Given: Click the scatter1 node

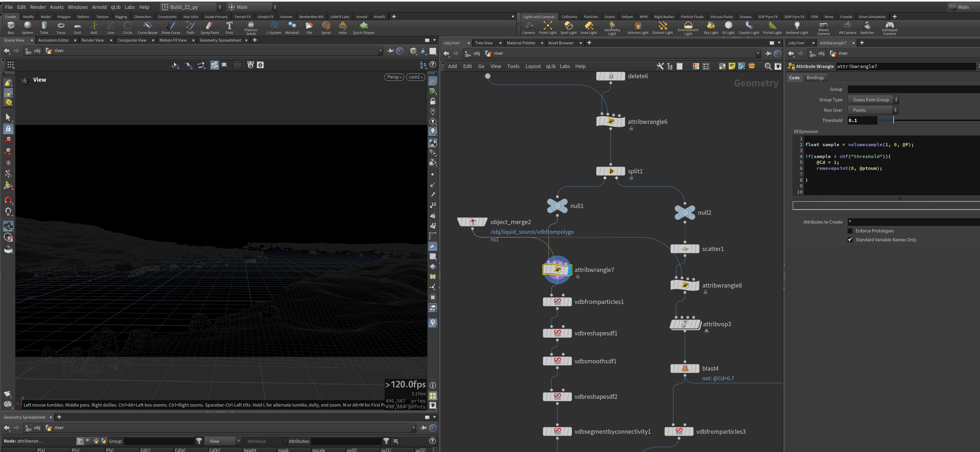Looking at the screenshot, I should 685,249.
